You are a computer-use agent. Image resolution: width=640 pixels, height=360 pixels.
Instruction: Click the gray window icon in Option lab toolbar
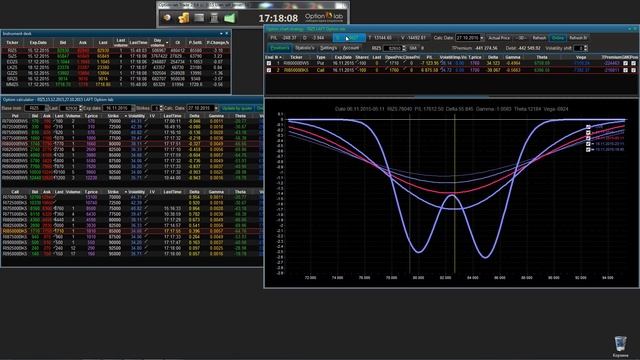tap(199, 18)
